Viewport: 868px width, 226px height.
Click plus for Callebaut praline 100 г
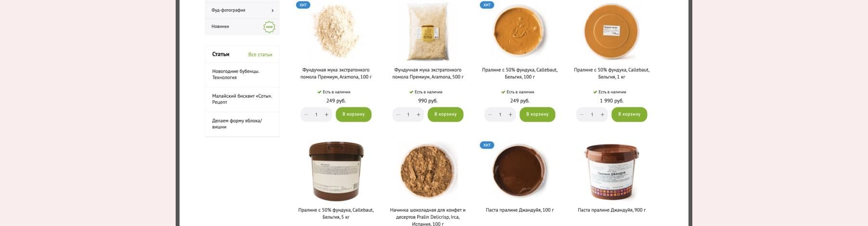[x=510, y=114]
